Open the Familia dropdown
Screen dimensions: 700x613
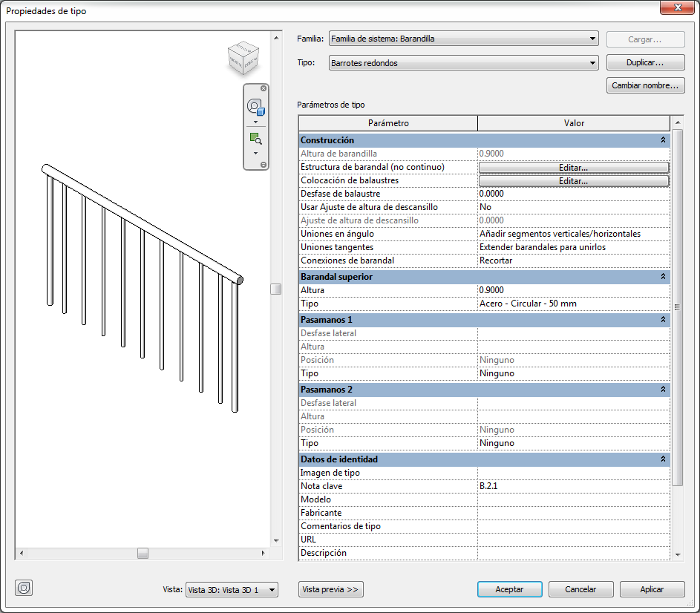click(x=463, y=39)
